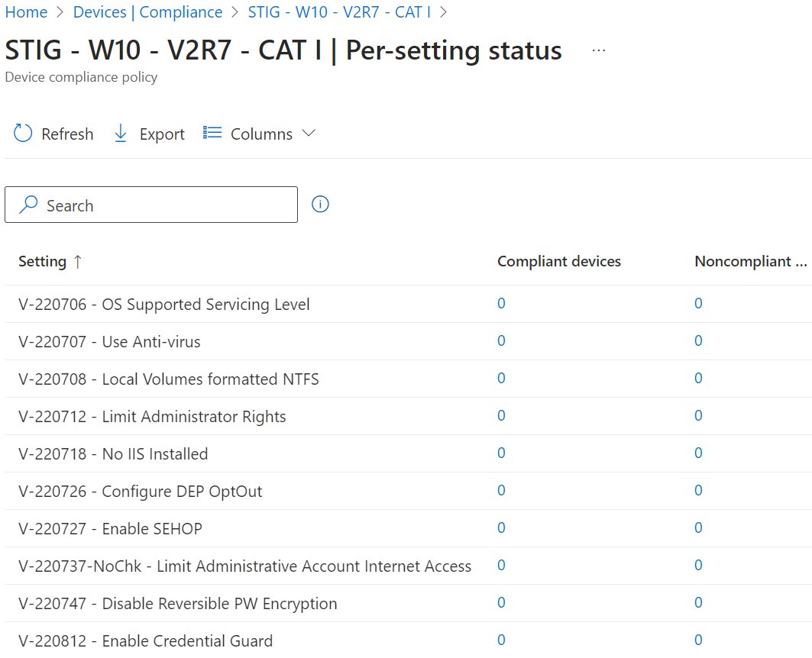This screenshot has width=812, height=658.
Task: Open noncompliant count for Disable Reversible PW
Action: click(x=699, y=602)
